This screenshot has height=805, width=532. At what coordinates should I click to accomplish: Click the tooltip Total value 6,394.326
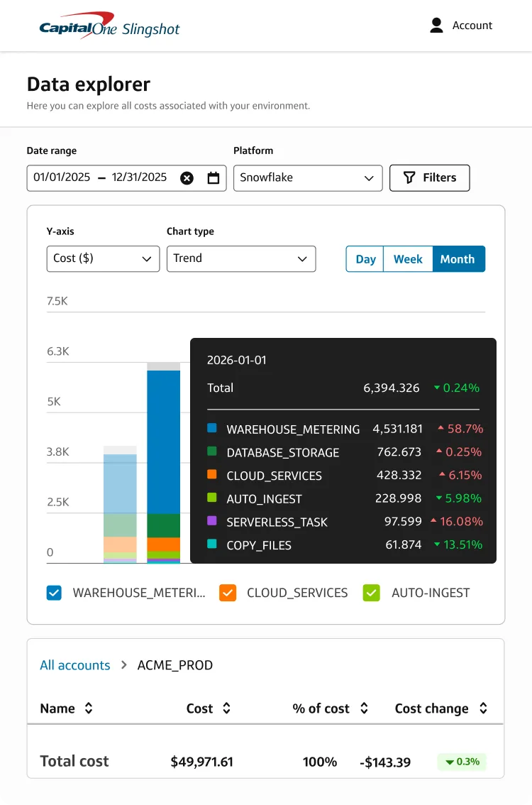(x=392, y=388)
